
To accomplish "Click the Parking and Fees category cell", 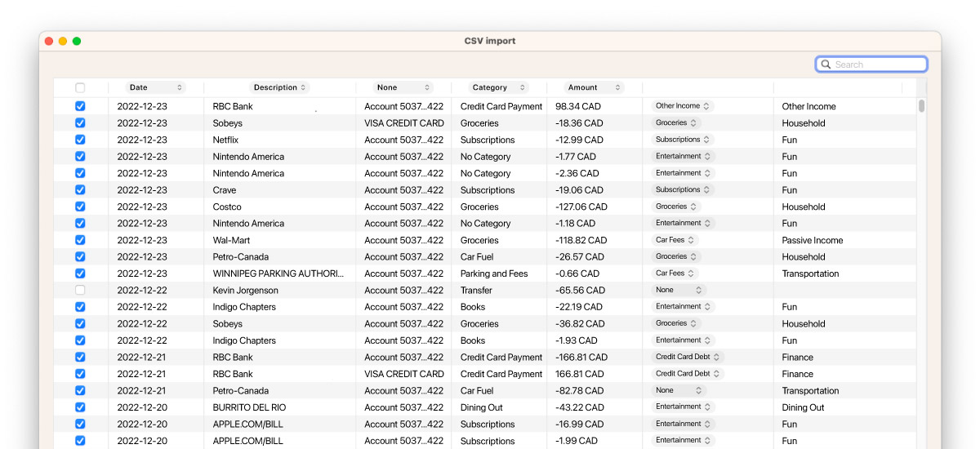I will tap(494, 274).
